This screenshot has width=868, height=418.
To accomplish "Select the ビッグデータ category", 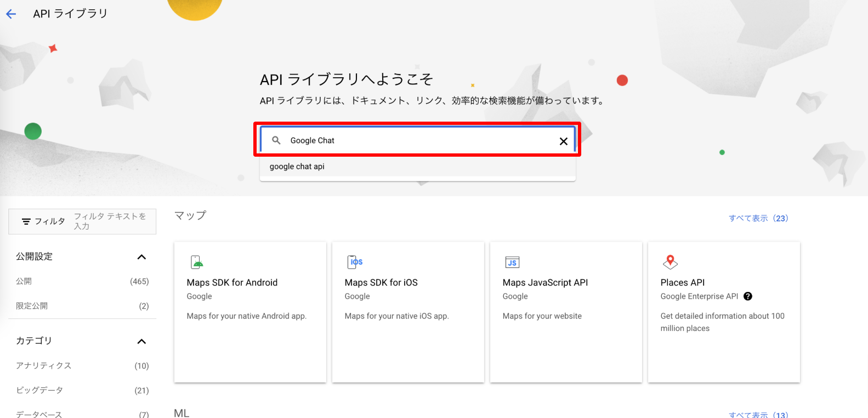I will [39, 390].
